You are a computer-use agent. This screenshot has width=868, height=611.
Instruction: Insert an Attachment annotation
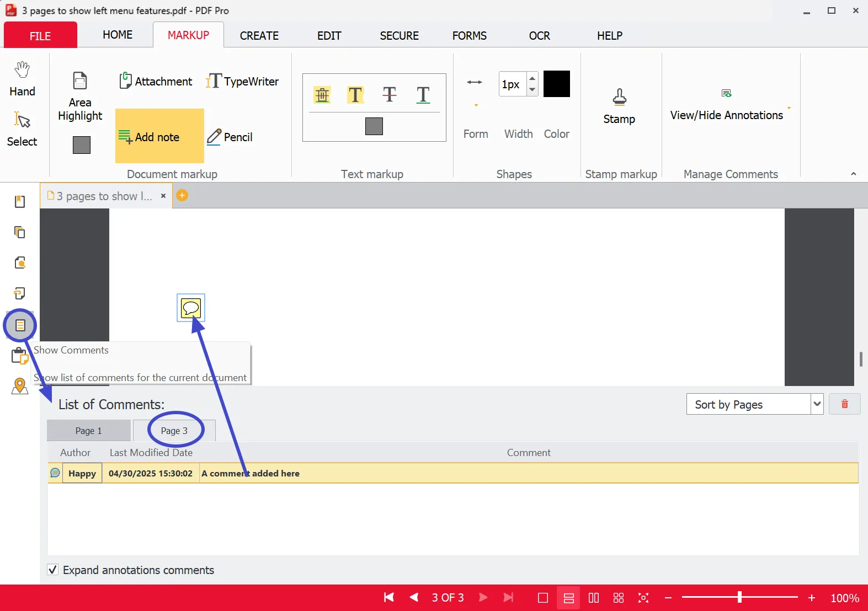[156, 81]
